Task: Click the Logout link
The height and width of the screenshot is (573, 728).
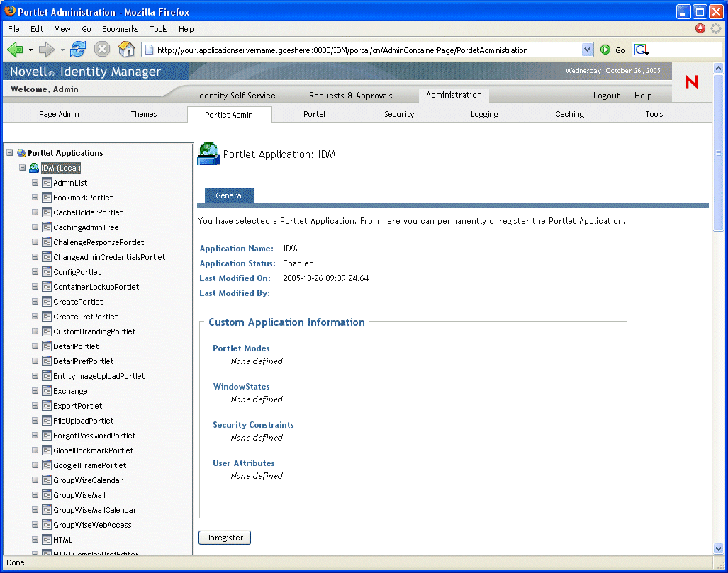Action: [x=606, y=96]
